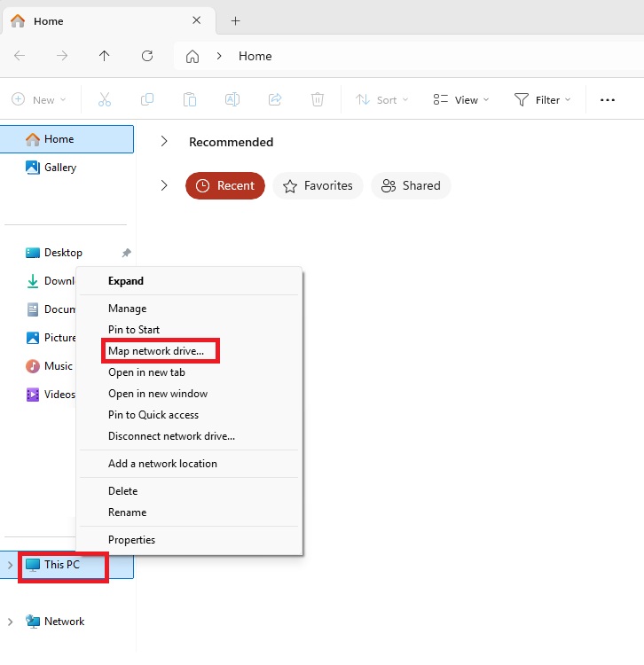Click the Paste clipboard icon

point(189,100)
